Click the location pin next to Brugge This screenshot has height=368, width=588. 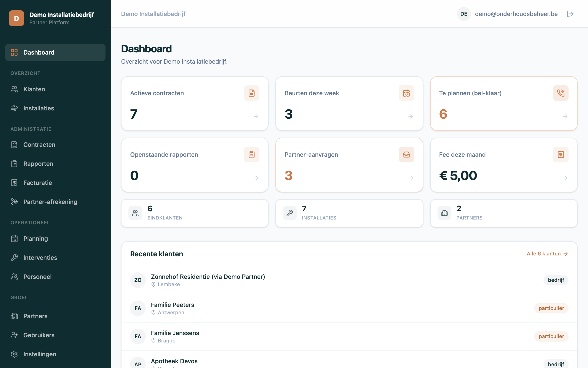(x=153, y=341)
